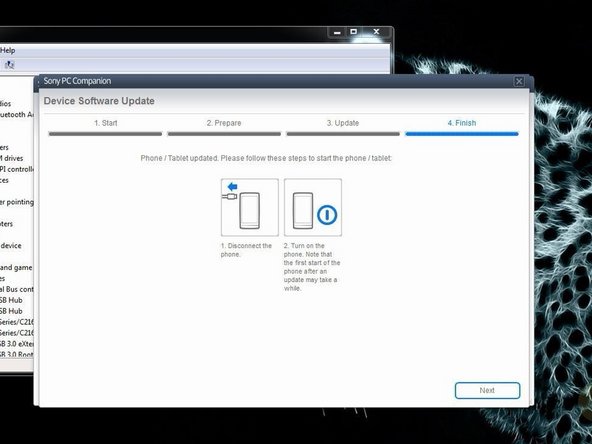Click the gray Start progress bar
592x444 pixels.
[x=105, y=134]
